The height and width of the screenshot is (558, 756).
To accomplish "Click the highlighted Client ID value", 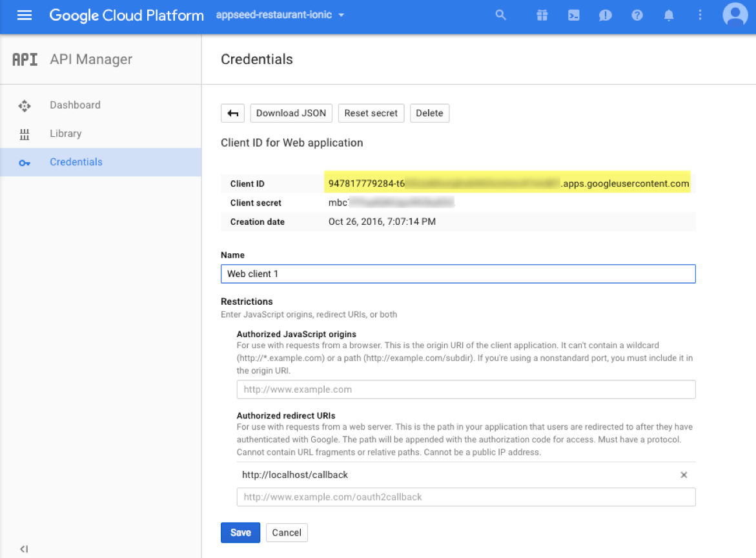I will point(507,184).
